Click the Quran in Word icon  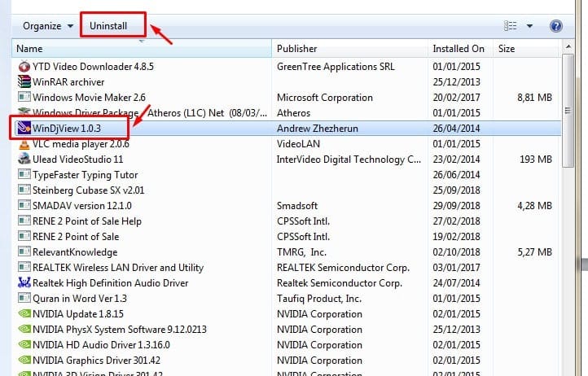(x=24, y=298)
